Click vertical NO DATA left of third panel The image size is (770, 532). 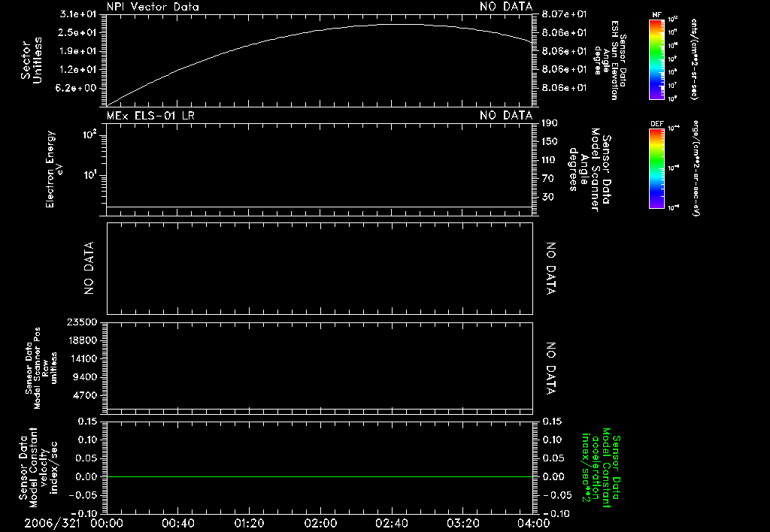coord(89,268)
